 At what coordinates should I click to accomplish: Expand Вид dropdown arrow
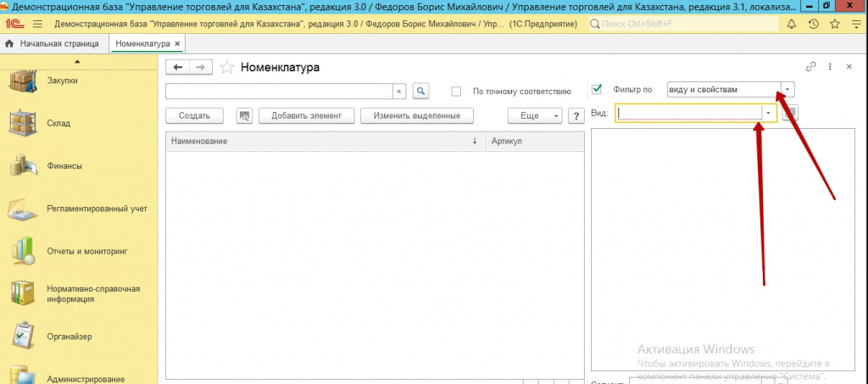pyautogui.click(x=769, y=113)
